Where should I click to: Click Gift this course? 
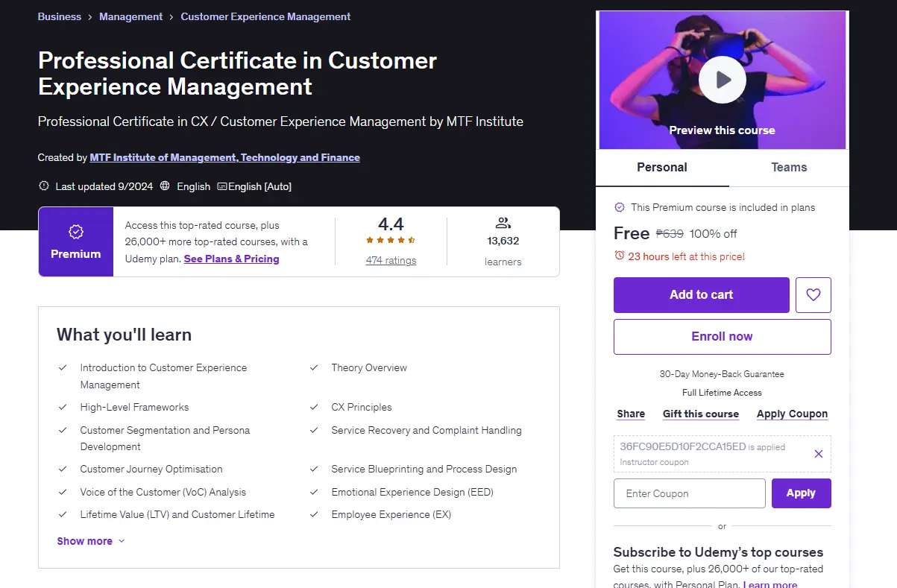tap(701, 414)
